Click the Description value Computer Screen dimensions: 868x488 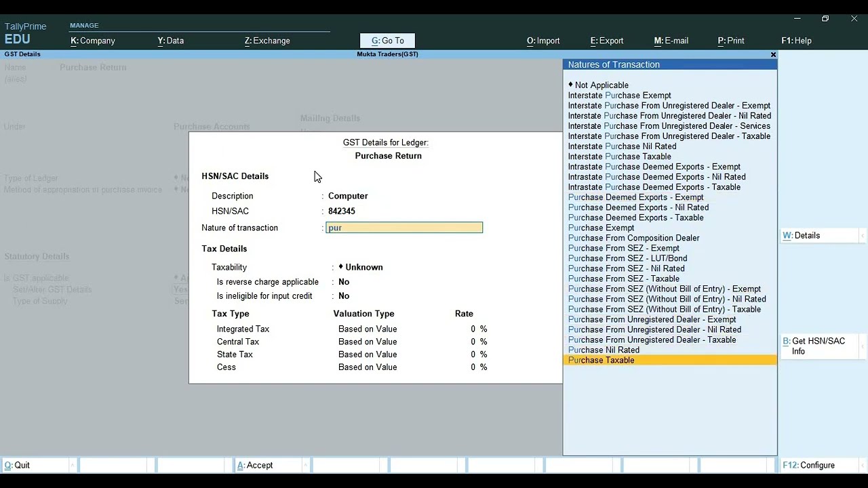click(x=348, y=196)
